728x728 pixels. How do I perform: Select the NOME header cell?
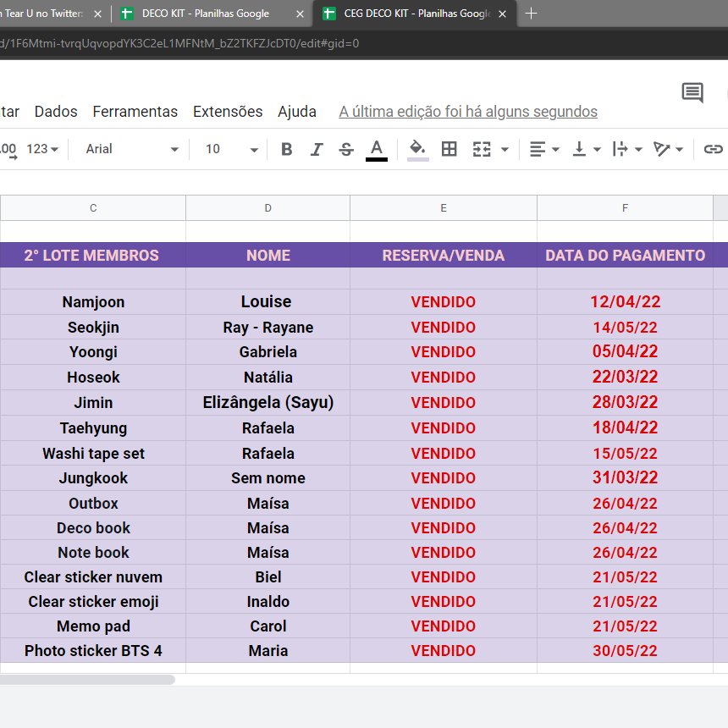tap(267, 256)
